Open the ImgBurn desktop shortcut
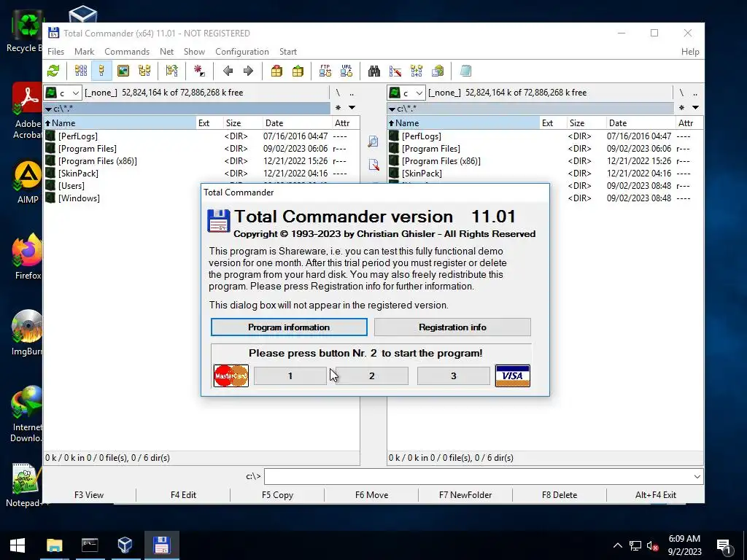 (x=27, y=332)
